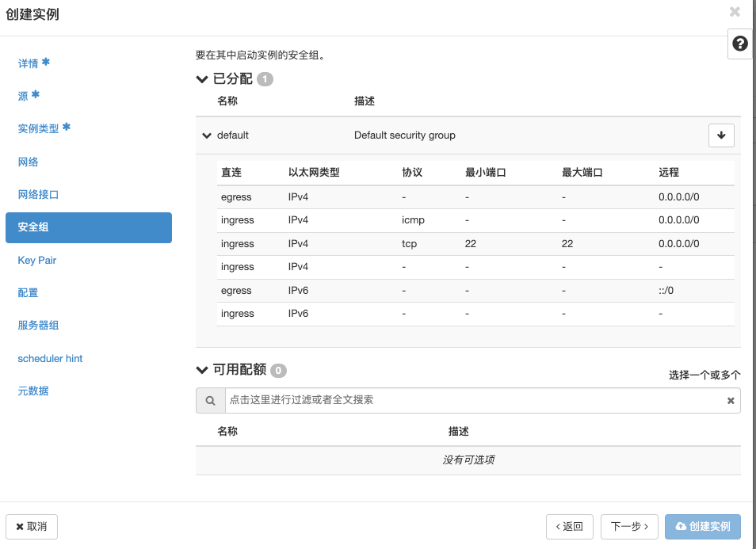This screenshot has height=549, width=756.
Task: Open the Key Pair step
Action: coord(37,261)
